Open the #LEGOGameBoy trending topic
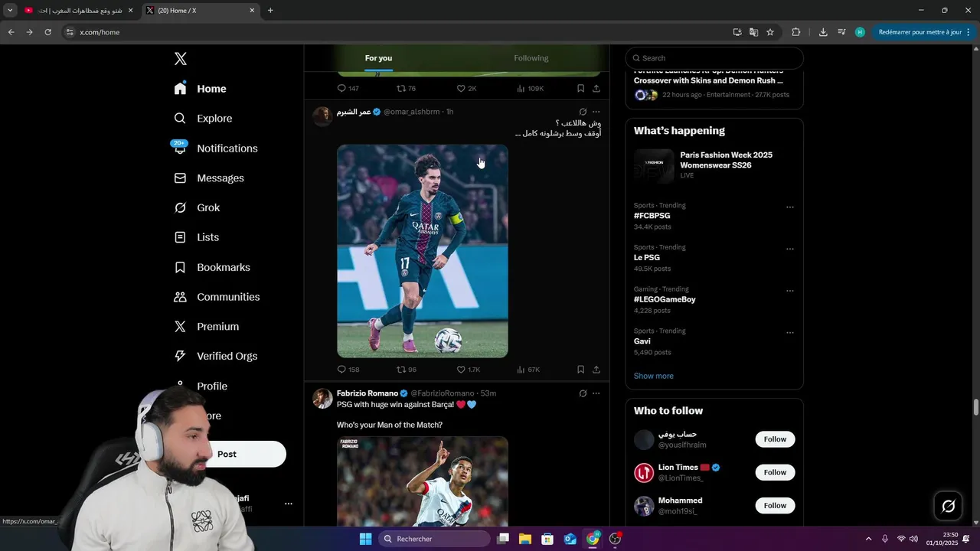The height and width of the screenshot is (551, 980). pos(665,300)
